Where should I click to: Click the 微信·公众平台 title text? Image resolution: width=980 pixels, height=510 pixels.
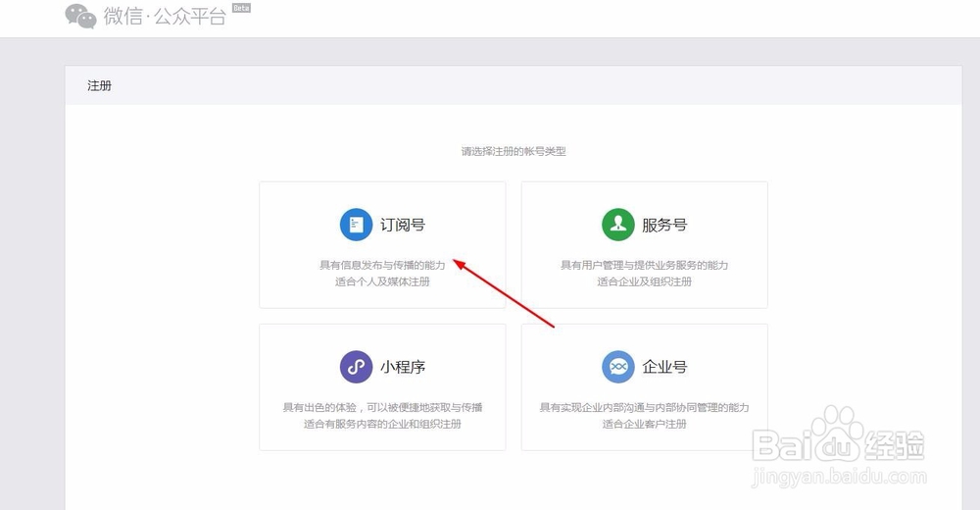click(x=165, y=17)
